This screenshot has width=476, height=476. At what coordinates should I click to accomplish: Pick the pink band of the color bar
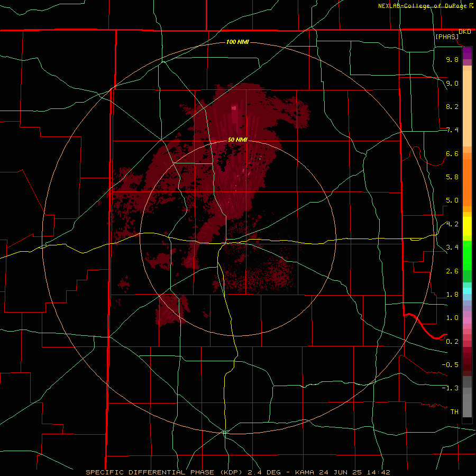pos(467,321)
